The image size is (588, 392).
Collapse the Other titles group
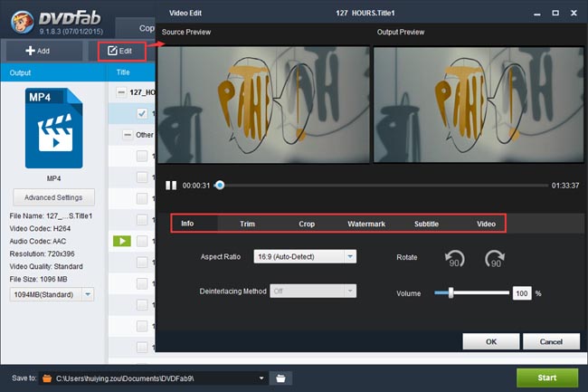[128, 135]
